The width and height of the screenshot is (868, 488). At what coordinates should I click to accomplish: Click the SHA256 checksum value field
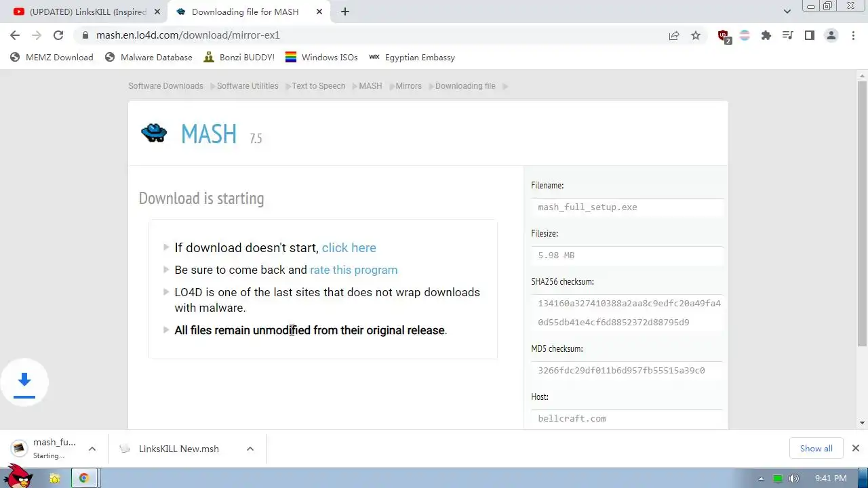[x=627, y=312]
